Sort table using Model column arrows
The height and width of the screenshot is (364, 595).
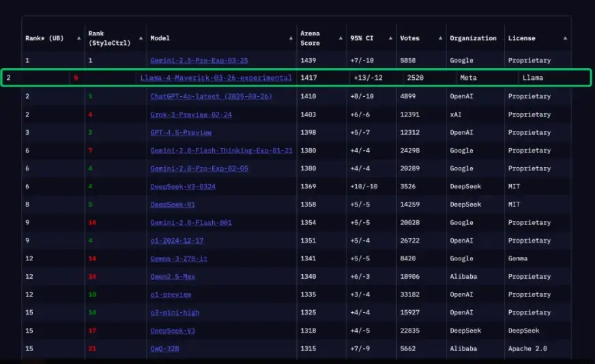(291, 38)
